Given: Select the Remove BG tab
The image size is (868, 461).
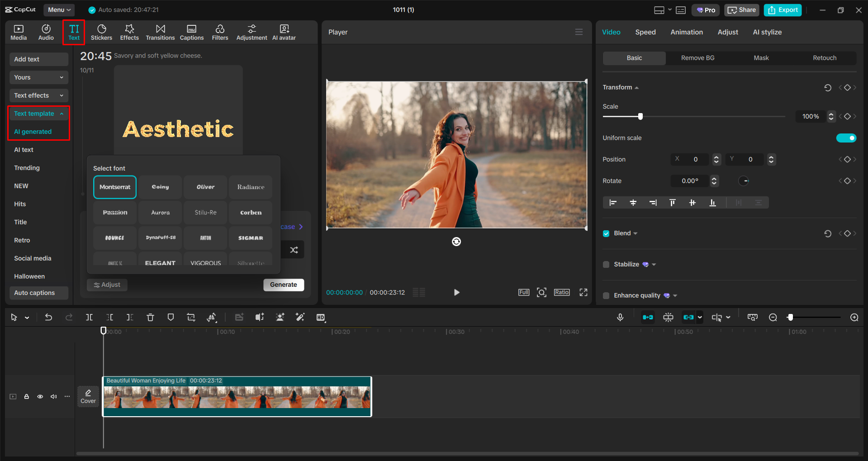Looking at the screenshot, I should (x=697, y=58).
